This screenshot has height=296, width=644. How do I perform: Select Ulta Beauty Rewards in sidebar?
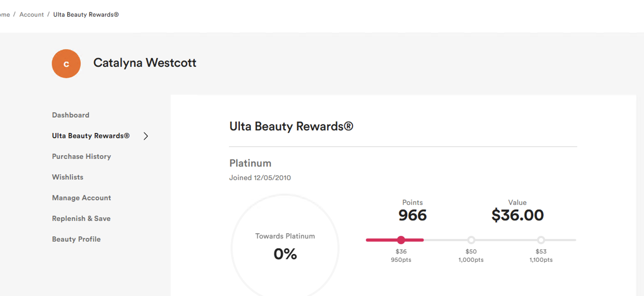tap(91, 136)
